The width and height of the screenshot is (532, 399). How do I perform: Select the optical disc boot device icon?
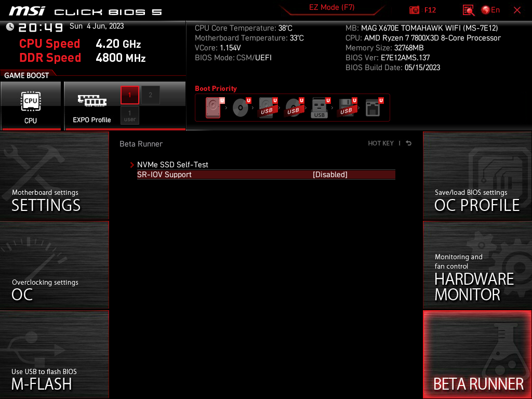click(240, 108)
